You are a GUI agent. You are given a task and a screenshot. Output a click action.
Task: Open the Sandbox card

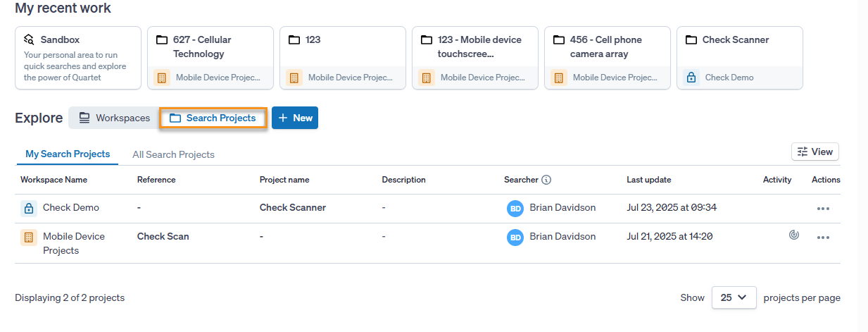click(x=78, y=59)
